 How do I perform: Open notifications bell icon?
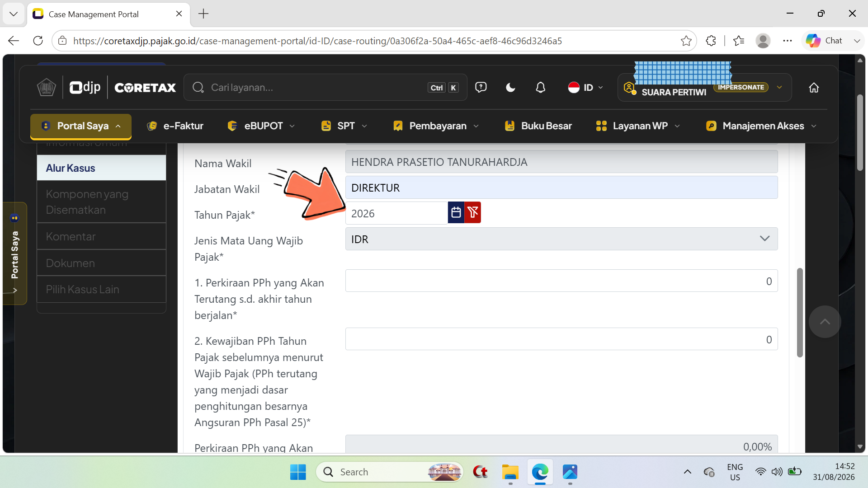click(540, 88)
